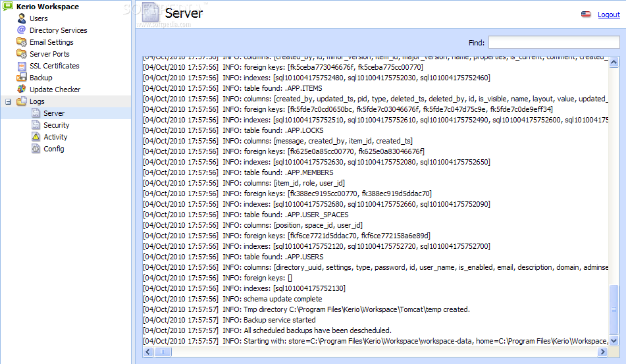626x364 pixels.
Task: Click the Activity log warning icon
Action: [36, 136]
